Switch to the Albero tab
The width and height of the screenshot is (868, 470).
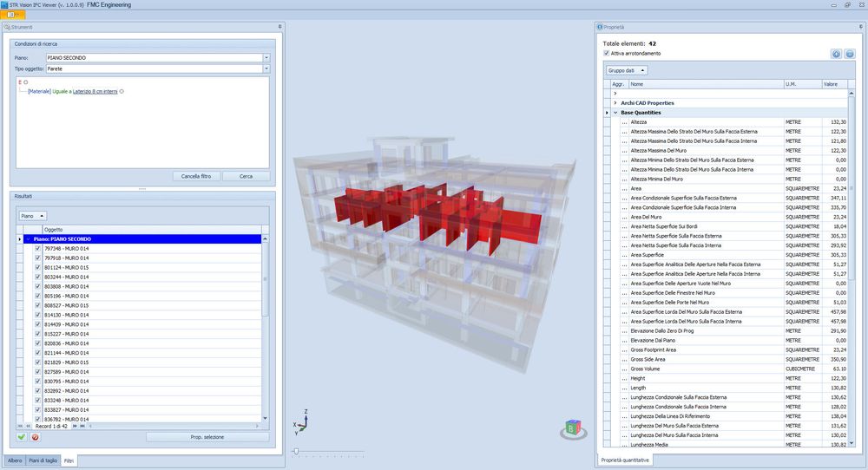15,460
